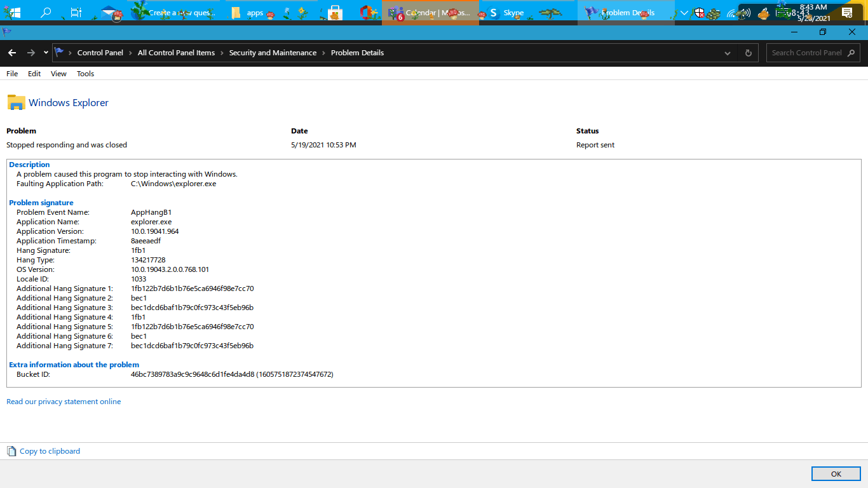Launch the Mail app from taskbar
Image resolution: width=868 pixels, height=488 pixels.
pos(111,12)
